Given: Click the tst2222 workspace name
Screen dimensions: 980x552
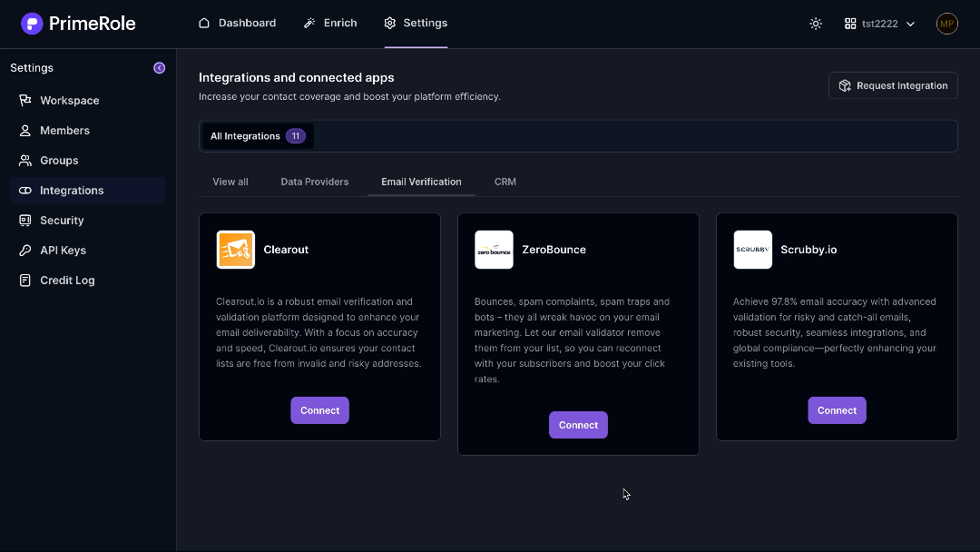Looking at the screenshot, I should tap(879, 24).
